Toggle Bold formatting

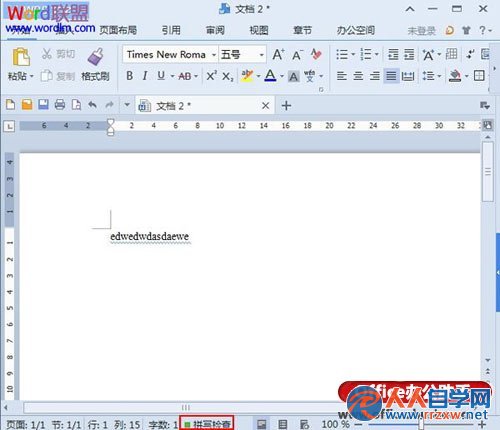[x=130, y=76]
